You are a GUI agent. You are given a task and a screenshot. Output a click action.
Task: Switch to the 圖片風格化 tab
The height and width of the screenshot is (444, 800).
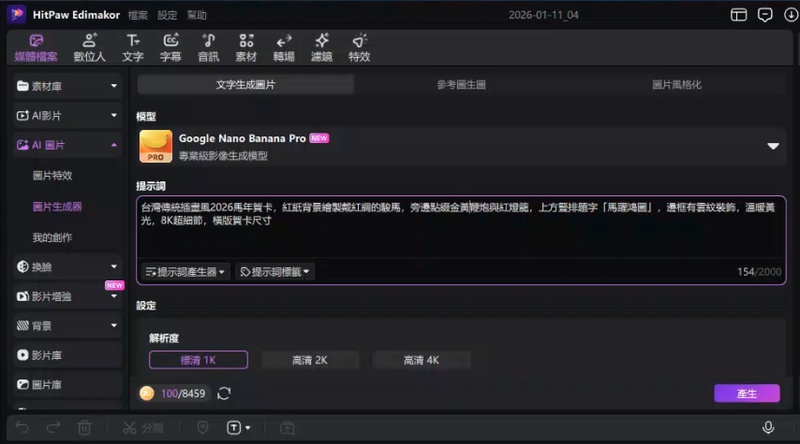677,85
